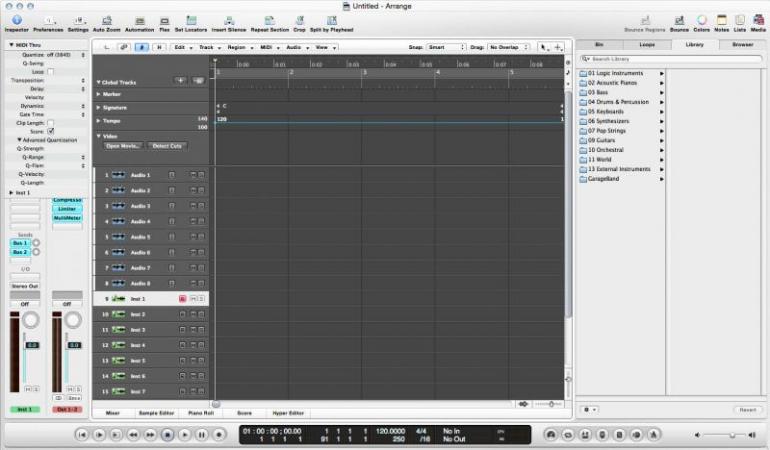770x450 pixels.
Task: Open the 04 Drums & Percussion library folder
Action: click(x=621, y=102)
